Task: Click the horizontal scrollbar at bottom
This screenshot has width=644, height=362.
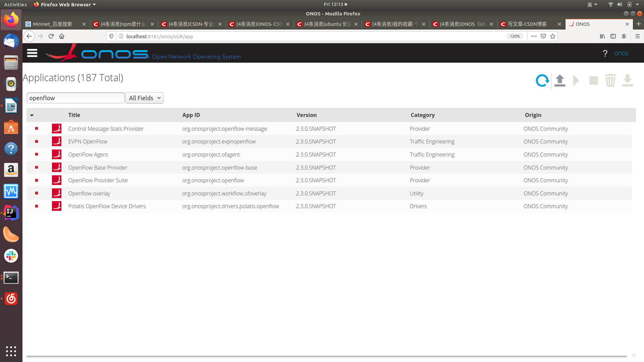Action: tap(326, 356)
